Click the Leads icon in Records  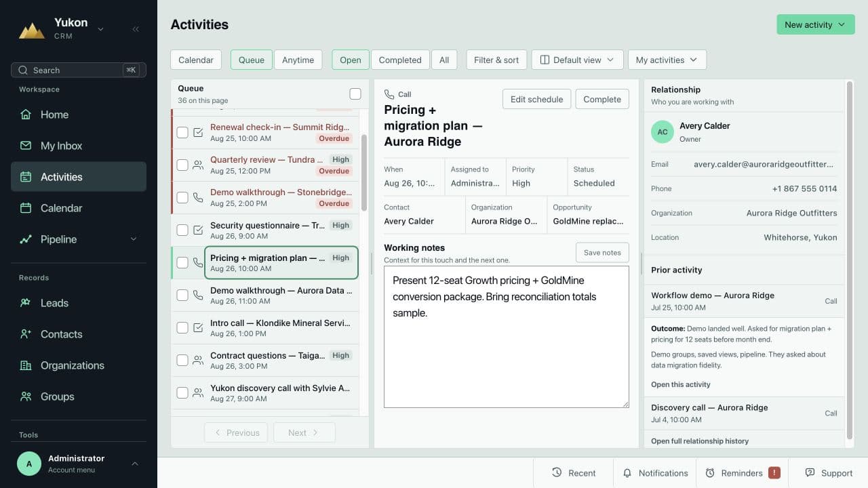pos(26,303)
